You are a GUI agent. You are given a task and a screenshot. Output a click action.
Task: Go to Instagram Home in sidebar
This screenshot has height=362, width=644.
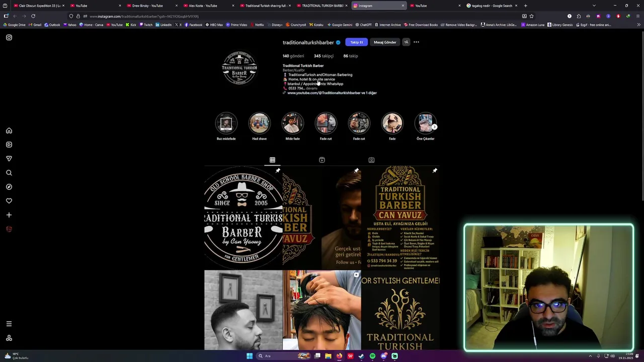click(x=9, y=131)
